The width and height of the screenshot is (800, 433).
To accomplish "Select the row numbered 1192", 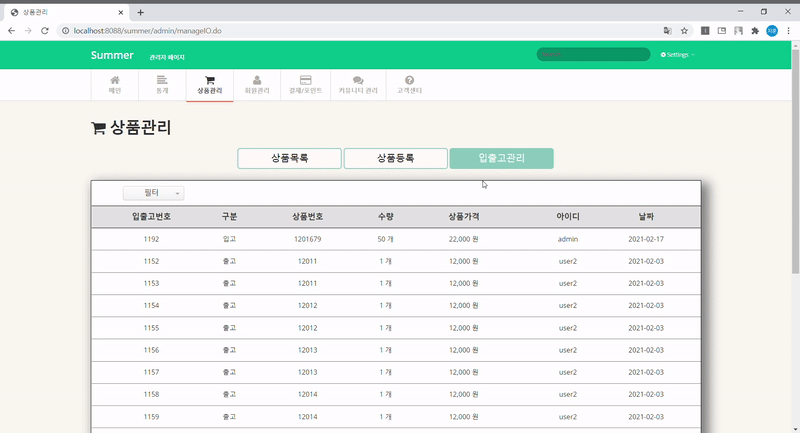I will [396, 239].
